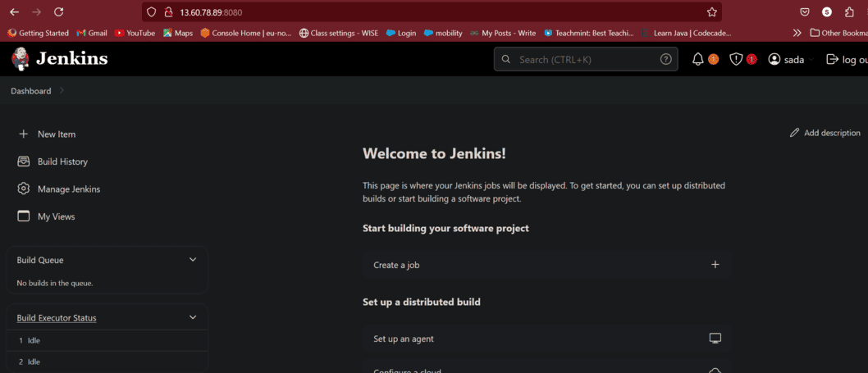The image size is (868, 373).
Task: Open the security warnings shield icon
Action: coord(736,59)
